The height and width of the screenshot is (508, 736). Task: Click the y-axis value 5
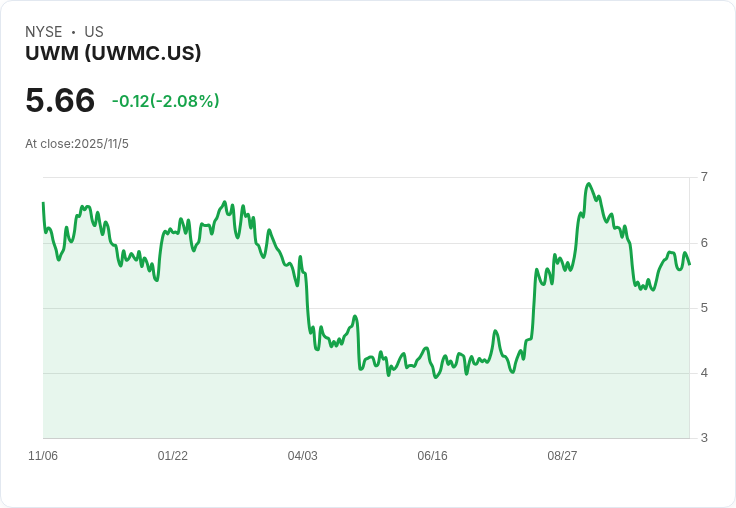tap(704, 308)
